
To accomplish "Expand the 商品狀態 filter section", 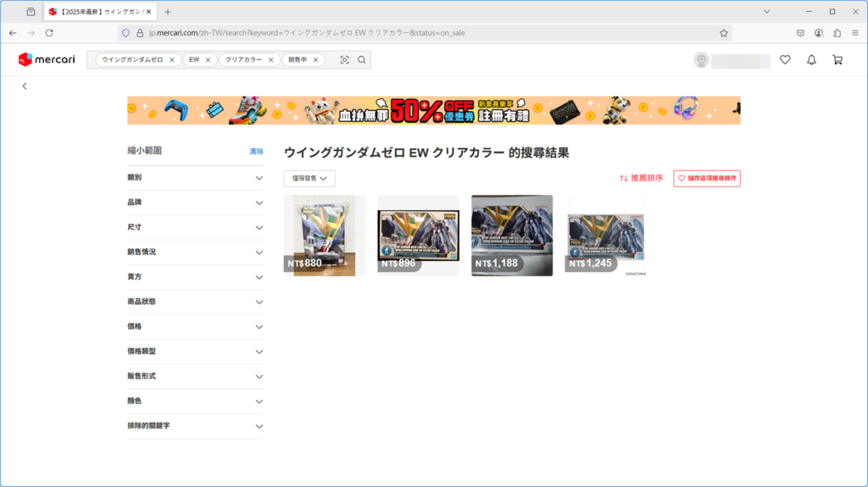I will click(196, 302).
